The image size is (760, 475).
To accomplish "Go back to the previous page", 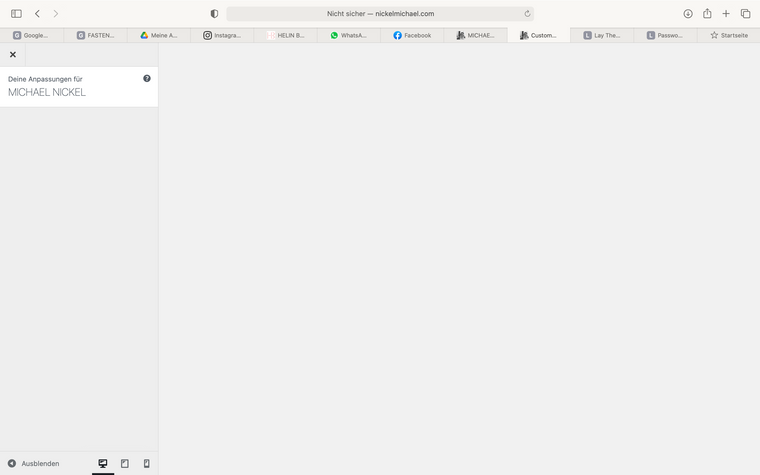I will tap(37, 14).
